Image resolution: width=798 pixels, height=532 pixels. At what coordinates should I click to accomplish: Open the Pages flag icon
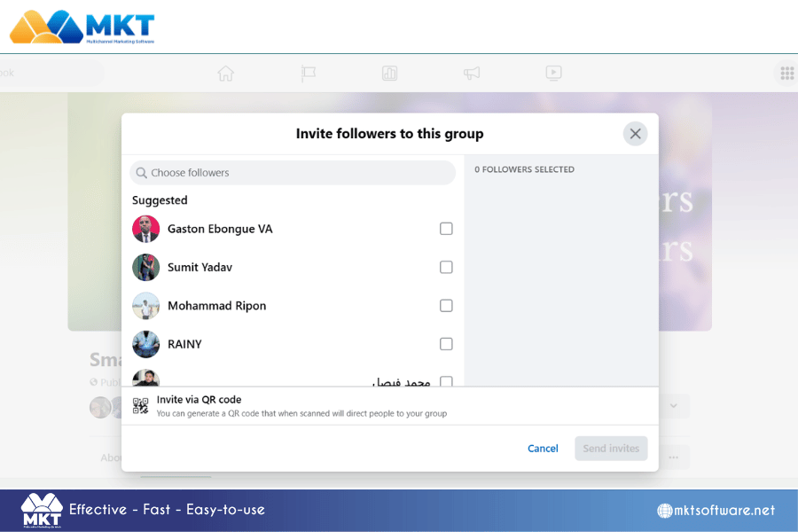tap(308, 74)
